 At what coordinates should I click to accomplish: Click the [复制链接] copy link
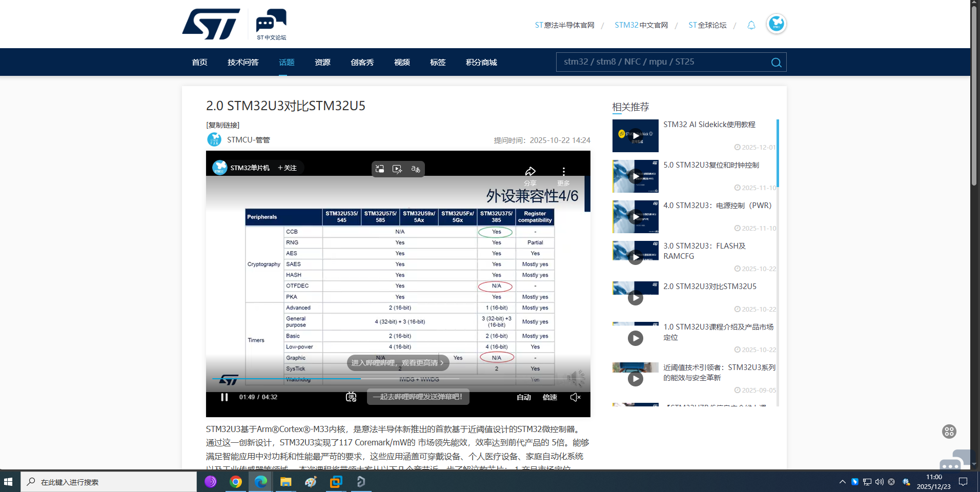[x=222, y=125]
